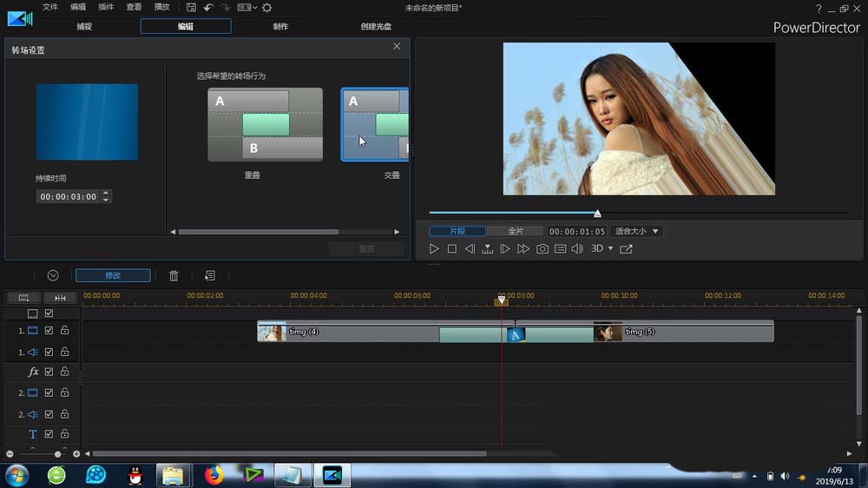Open preferences with the gear icon
The width and height of the screenshot is (868, 488).
tap(267, 7)
